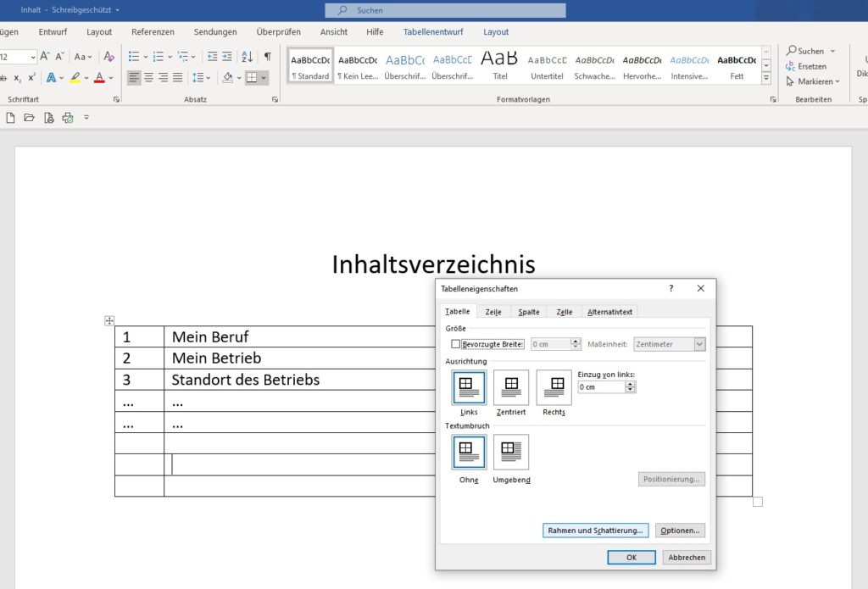This screenshot has height=589, width=868.
Task: Open the Alternativtext tab in the dialog
Action: [609, 312]
